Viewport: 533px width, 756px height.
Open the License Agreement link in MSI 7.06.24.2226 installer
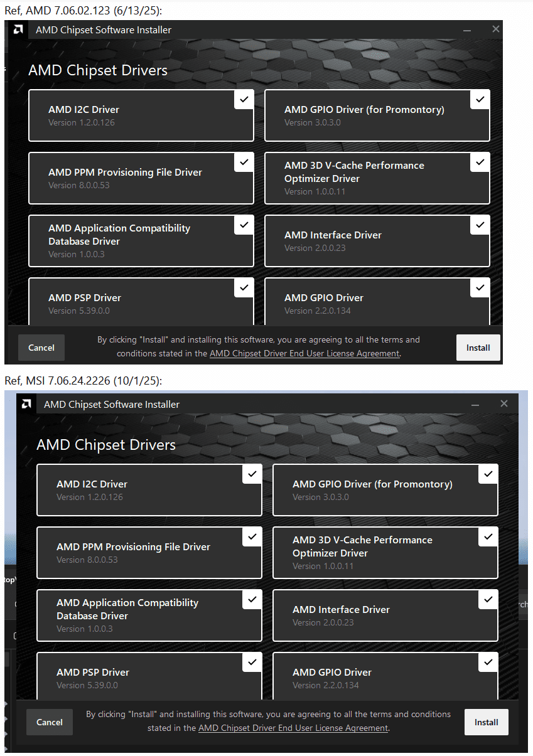[293, 728]
